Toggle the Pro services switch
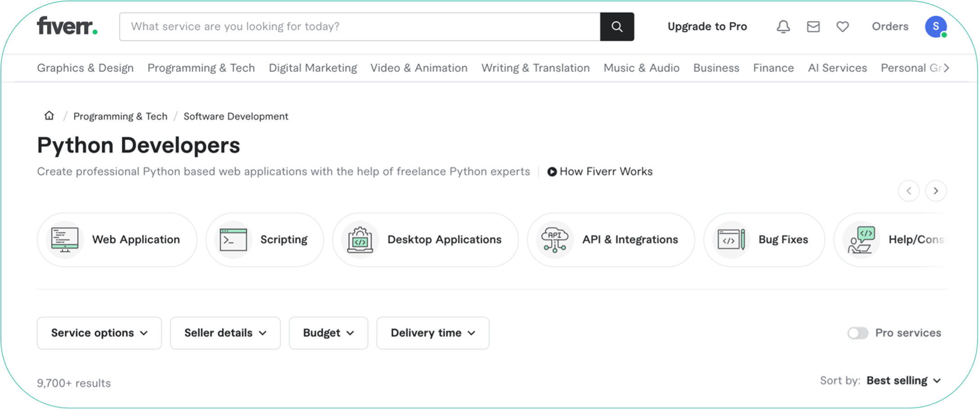 point(857,333)
